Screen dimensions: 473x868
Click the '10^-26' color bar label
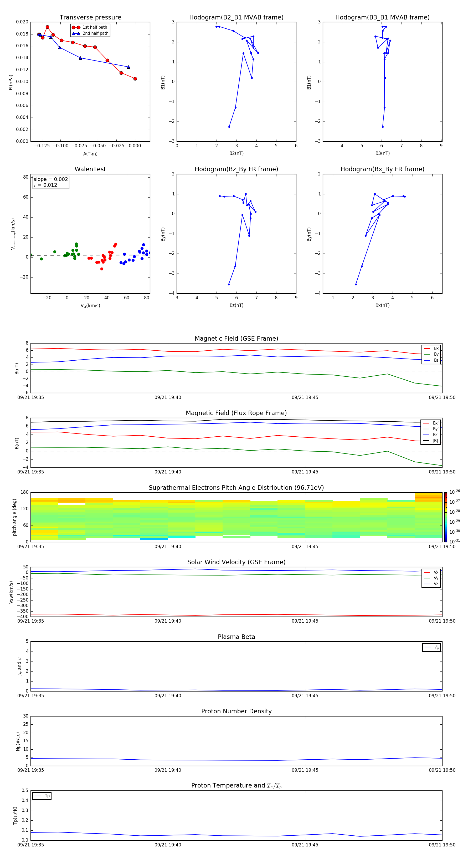[455, 492]
